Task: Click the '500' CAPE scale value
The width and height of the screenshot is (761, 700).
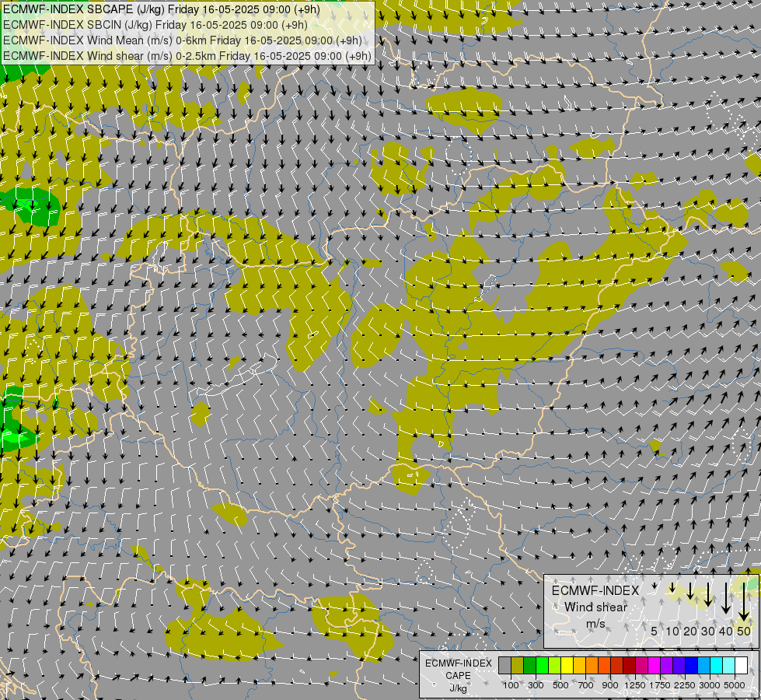Action: (560, 685)
